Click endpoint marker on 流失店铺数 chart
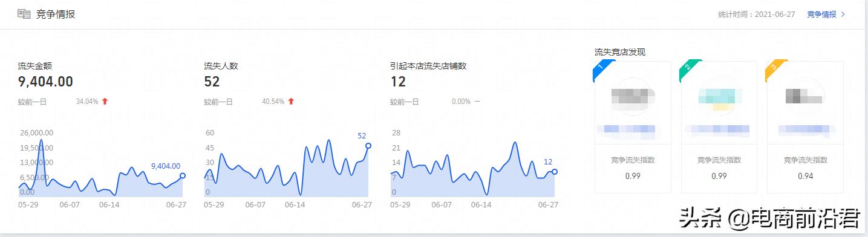868x237 pixels. (555, 172)
